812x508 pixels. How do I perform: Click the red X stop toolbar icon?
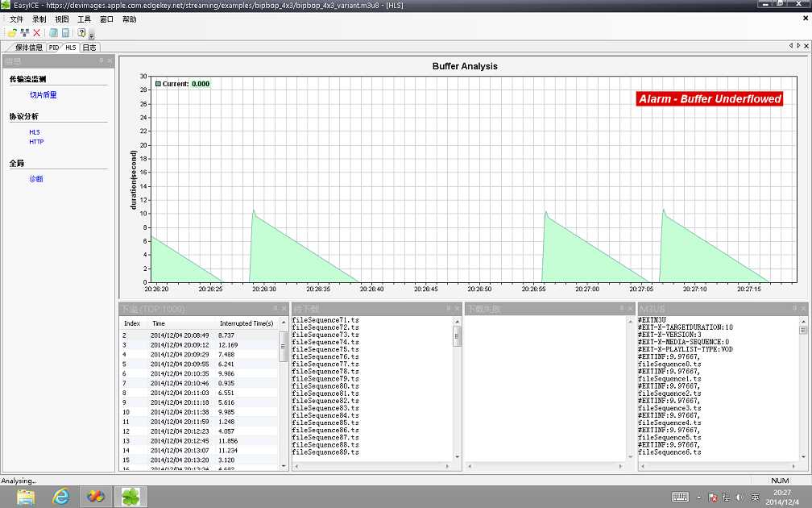pyautogui.click(x=37, y=32)
